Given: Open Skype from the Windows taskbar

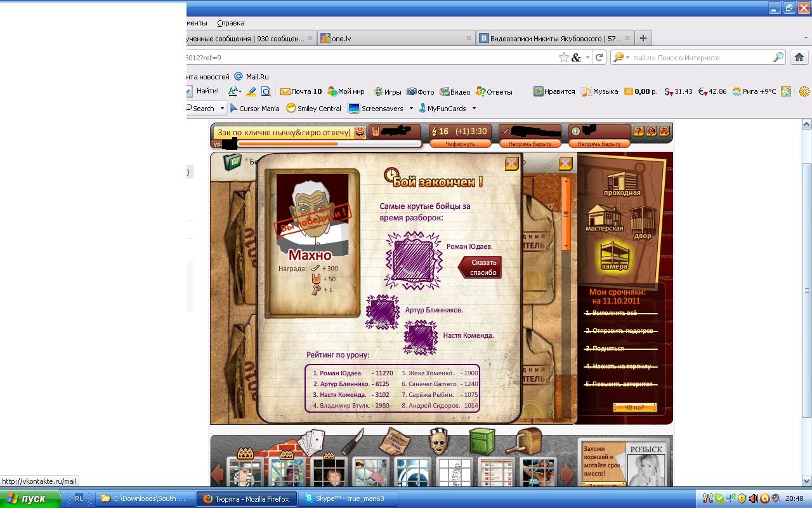Looking at the screenshot, I should tap(349, 498).
